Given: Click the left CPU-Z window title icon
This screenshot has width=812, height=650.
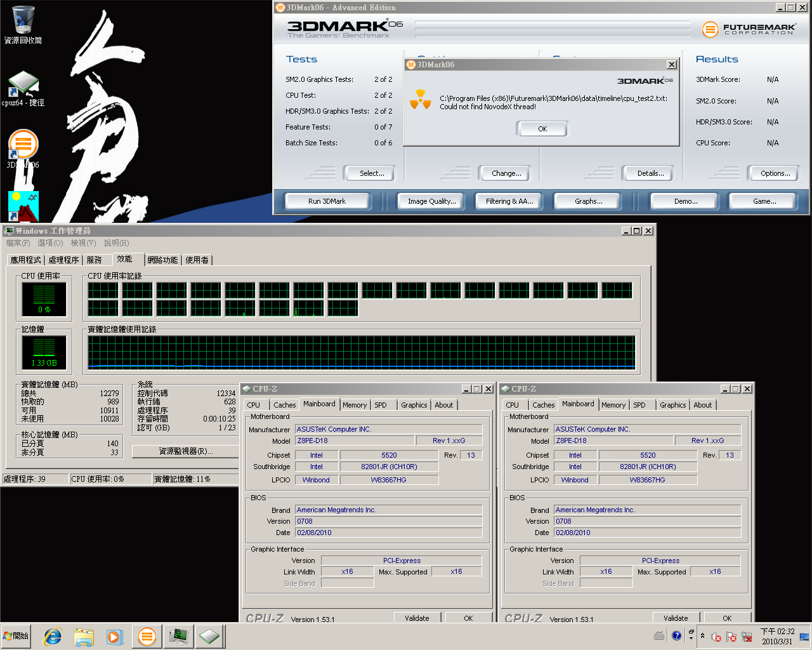Looking at the screenshot, I should [247, 388].
